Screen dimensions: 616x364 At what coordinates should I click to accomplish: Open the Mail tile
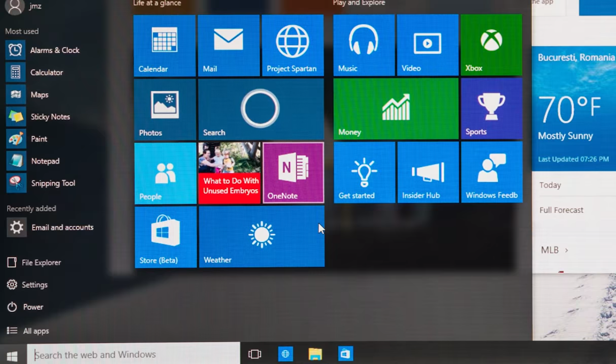229,46
